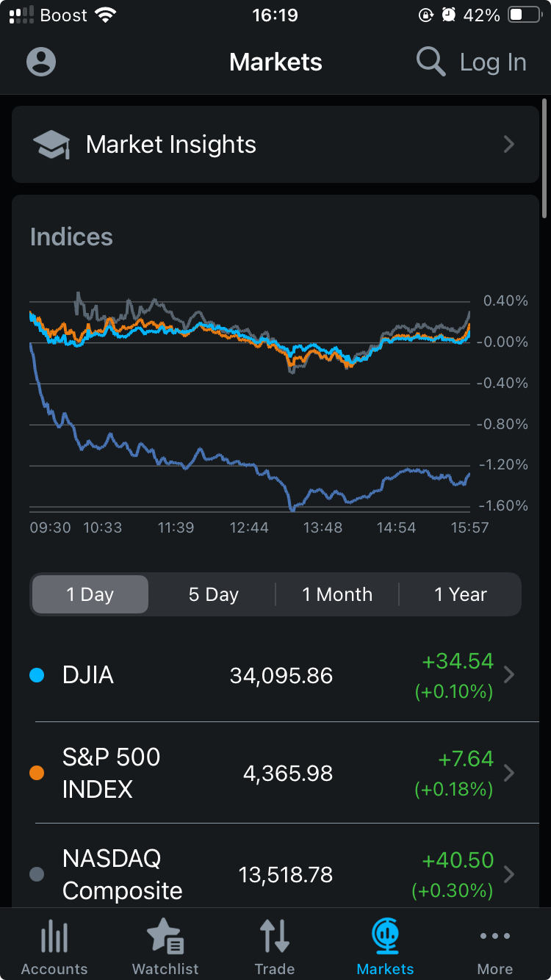Open the More ellipsis icon

495,936
